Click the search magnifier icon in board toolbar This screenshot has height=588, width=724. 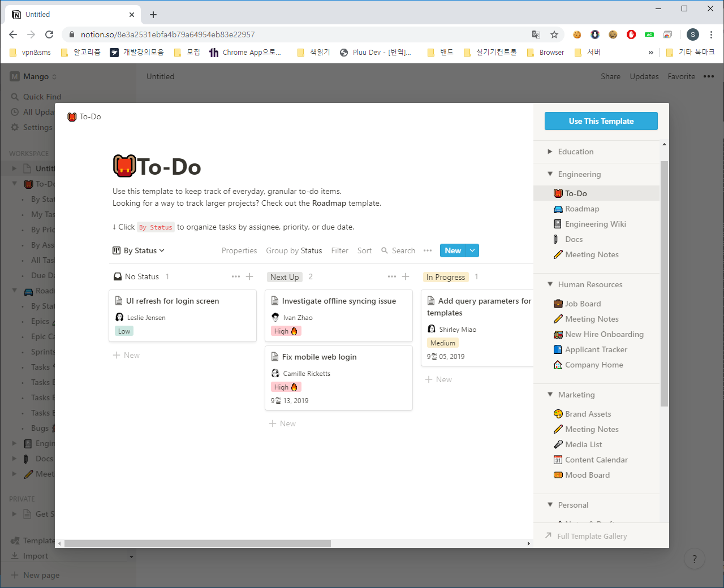coord(385,250)
